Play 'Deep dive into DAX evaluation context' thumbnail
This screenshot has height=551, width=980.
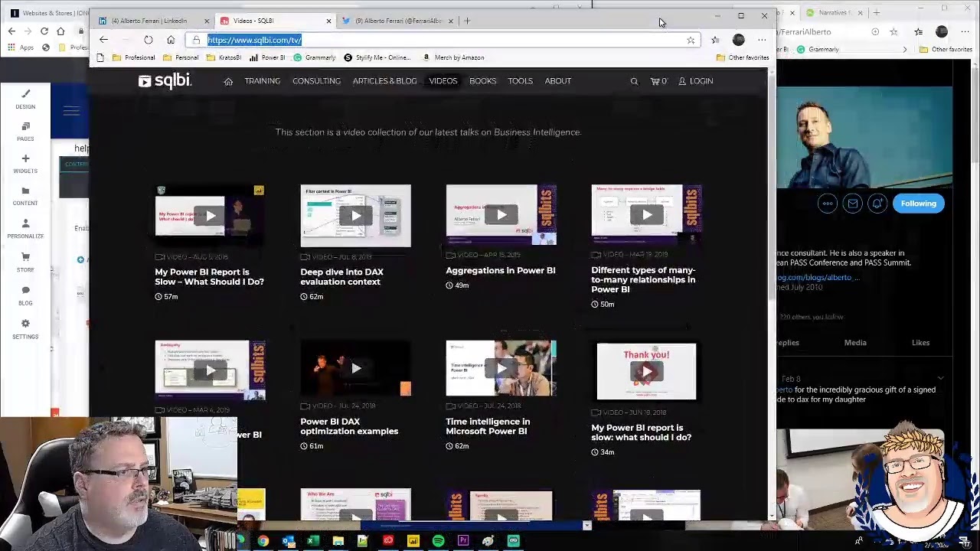[x=355, y=216]
